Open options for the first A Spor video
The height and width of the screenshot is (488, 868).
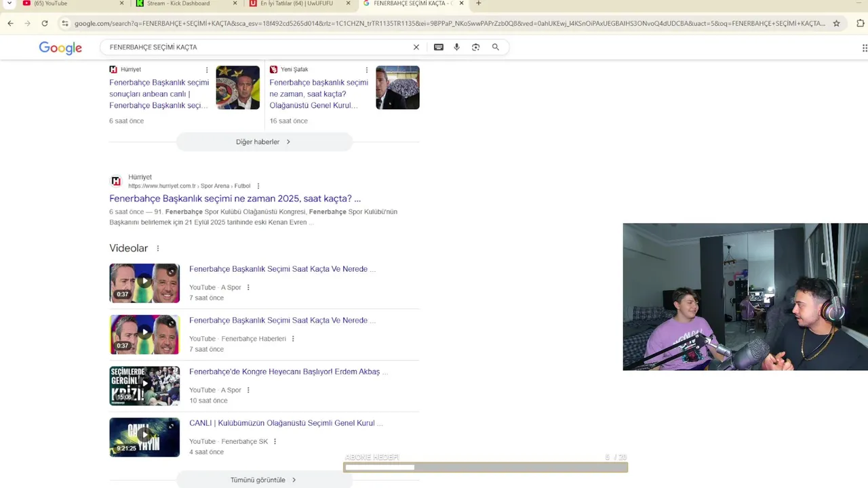[x=248, y=287]
